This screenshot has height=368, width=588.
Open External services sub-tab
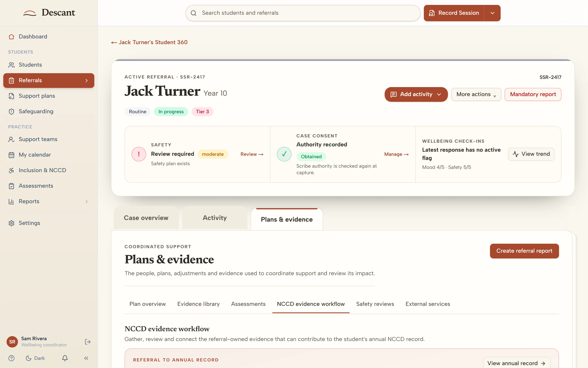coord(428,304)
